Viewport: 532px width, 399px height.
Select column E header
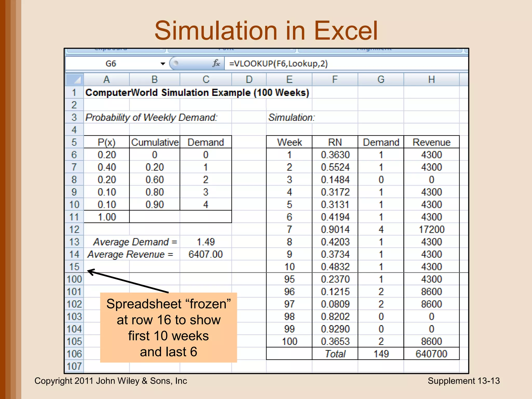(x=289, y=79)
